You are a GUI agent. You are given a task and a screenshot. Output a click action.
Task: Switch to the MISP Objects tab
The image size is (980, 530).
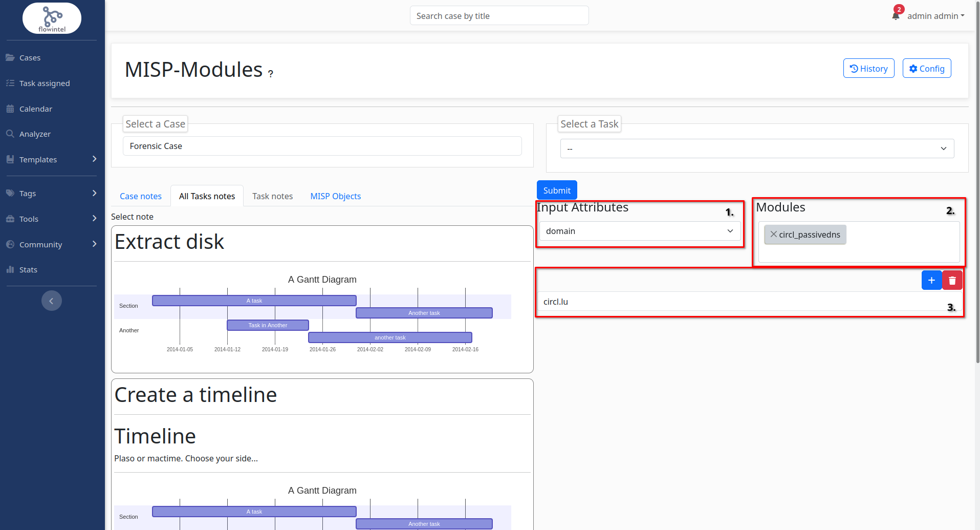pyautogui.click(x=336, y=196)
